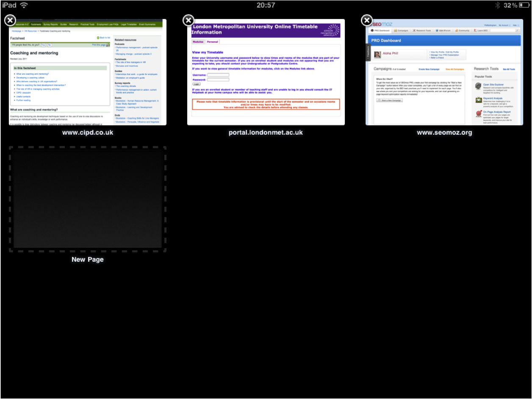
Task: Click the New Page text label
Action: coord(88,259)
